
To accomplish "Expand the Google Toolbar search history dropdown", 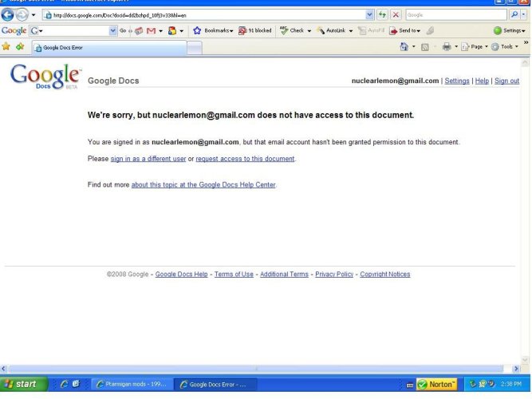I will (113, 31).
